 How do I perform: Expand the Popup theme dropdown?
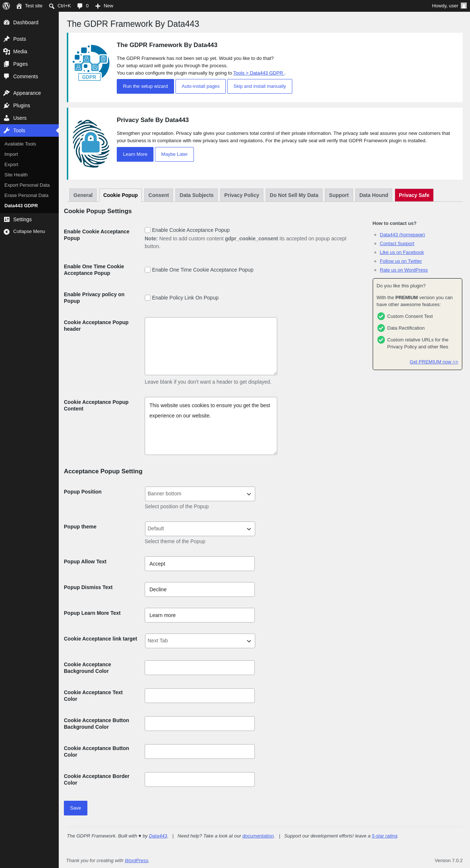(x=200, y=529)
